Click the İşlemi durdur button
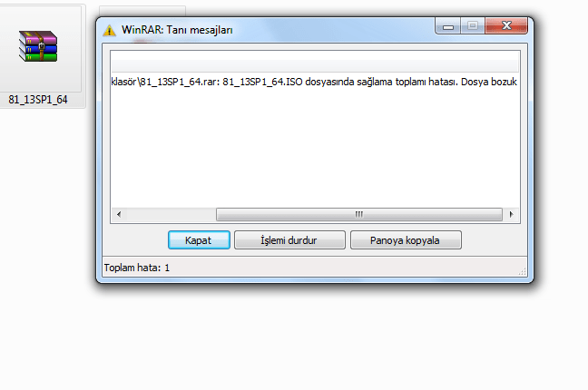 tap(289, 240)
